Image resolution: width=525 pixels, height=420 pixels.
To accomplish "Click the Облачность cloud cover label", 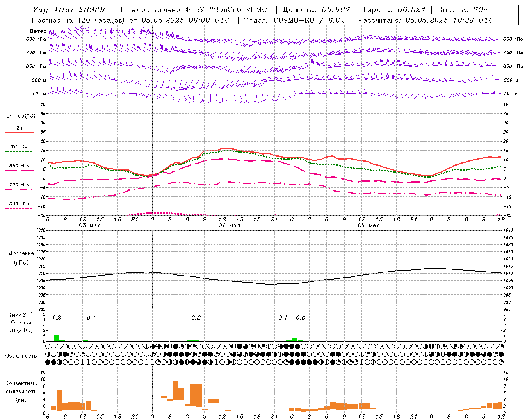I will tap(21, 356).
